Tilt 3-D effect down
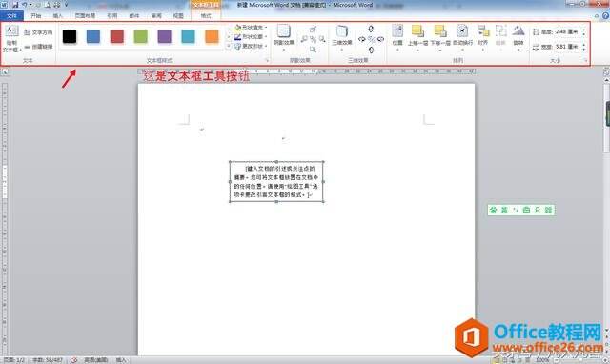The image size is (610, 364). [x=371, y=50]
